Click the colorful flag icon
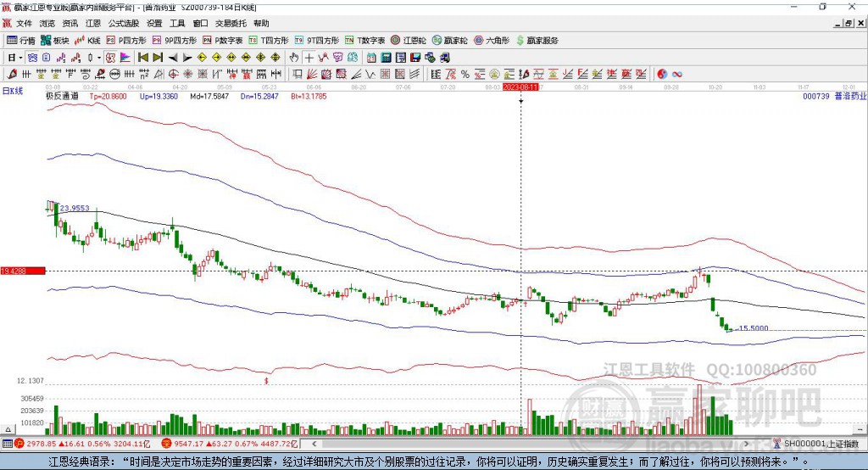868x470 pixels. pos(125,58)
